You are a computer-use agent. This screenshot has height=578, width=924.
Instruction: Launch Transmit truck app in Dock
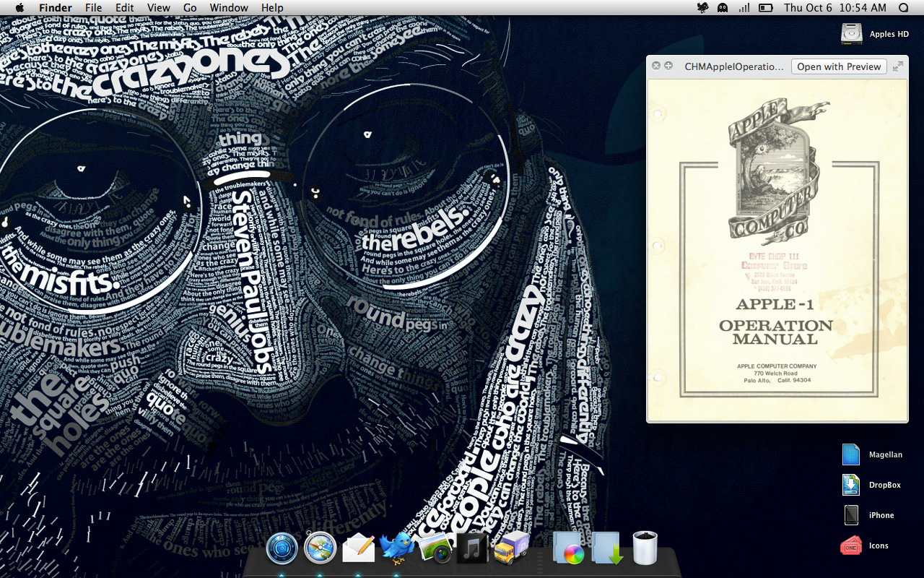point(512,548)
